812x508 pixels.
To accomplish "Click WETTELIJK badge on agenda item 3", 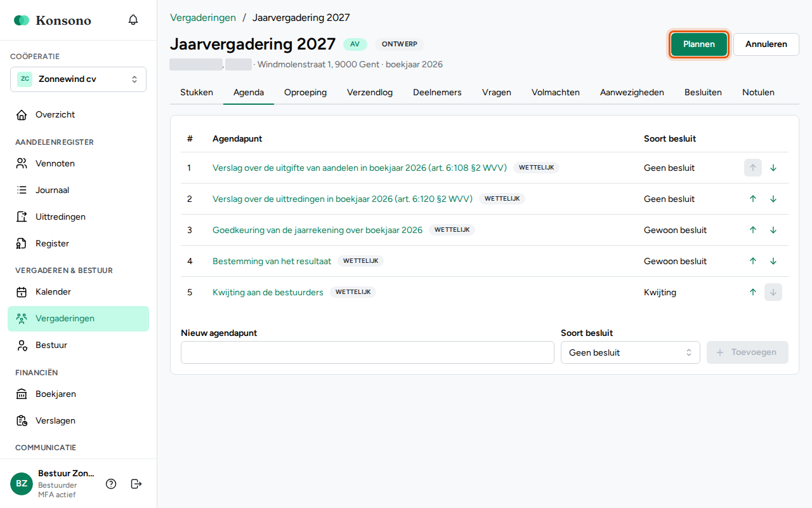I will point(452,230).
